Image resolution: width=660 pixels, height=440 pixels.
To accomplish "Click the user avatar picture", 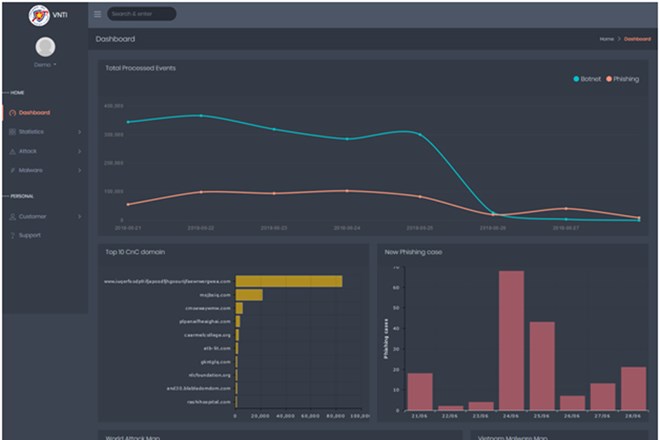I will pyautogui.click(x=45, y=46).
